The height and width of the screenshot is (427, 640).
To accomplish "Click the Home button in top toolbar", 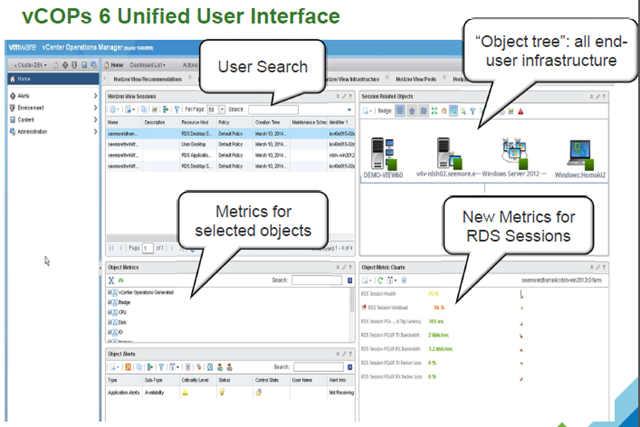I will [114, 65].
